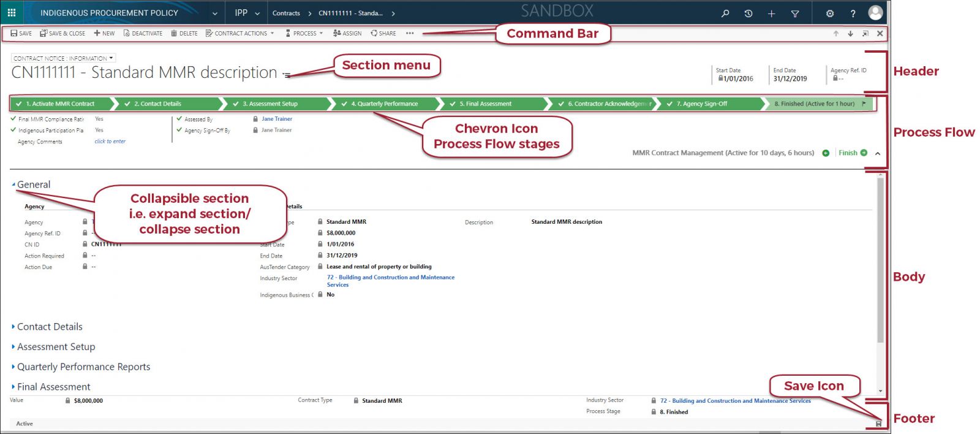This screenshot has height=434, width=980.
Task: Click previous stage green arrow icon
Action: pos(826,153)
